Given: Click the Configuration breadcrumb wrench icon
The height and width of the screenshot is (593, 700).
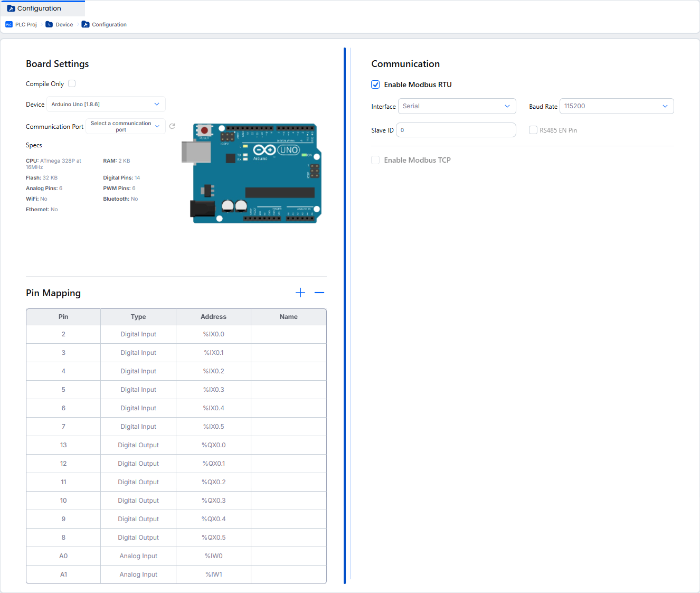Looking at the screenshot, I should coord(86,25).
